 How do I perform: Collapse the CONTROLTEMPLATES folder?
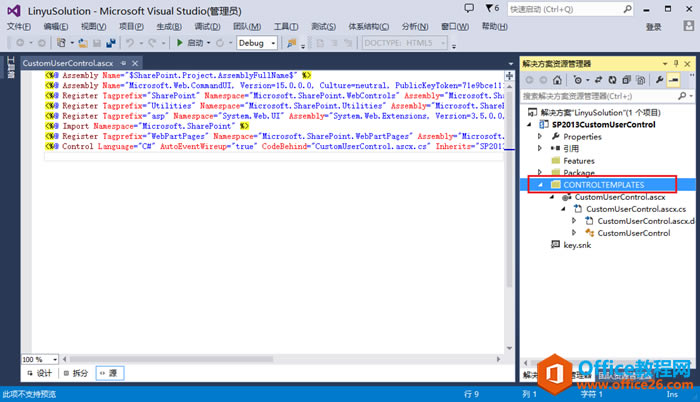tap(540, 184)
